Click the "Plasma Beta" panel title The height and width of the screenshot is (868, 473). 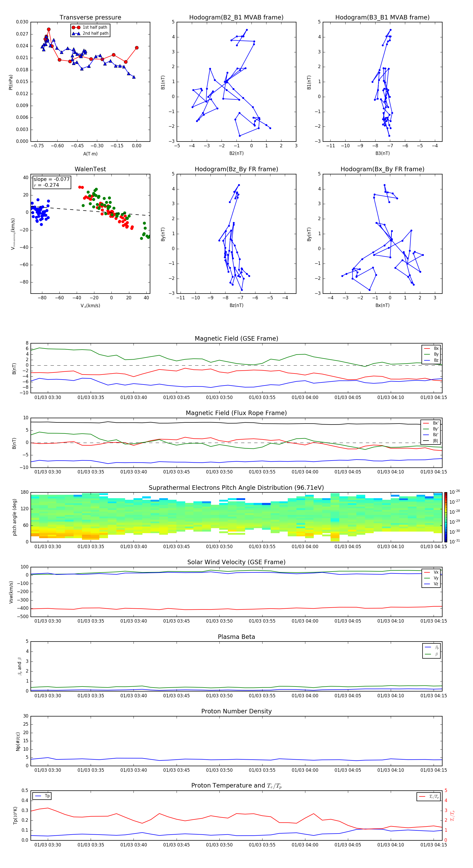coord(236,637)
